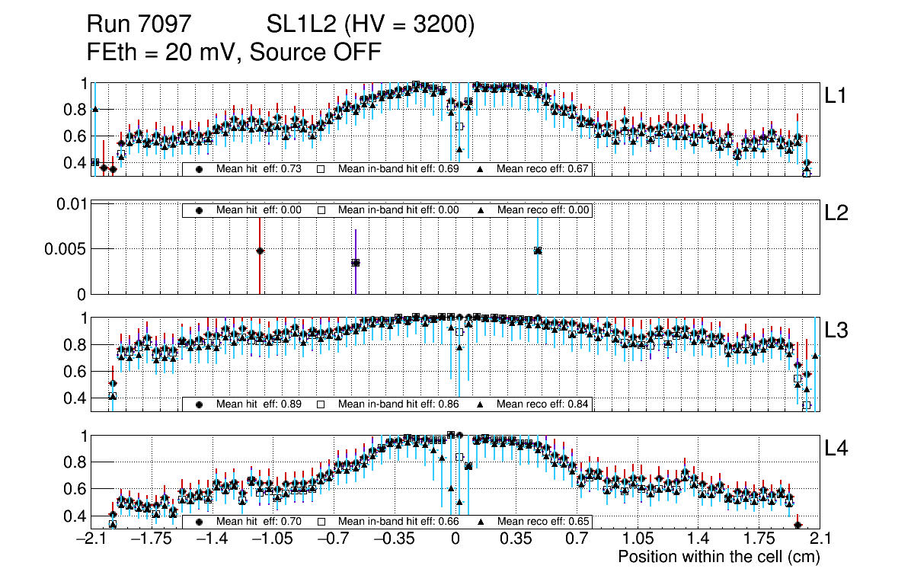Click the filled circle marker in L4 legend
The image size is (911, 588).
pyautogui.click(x=200, y=522)
